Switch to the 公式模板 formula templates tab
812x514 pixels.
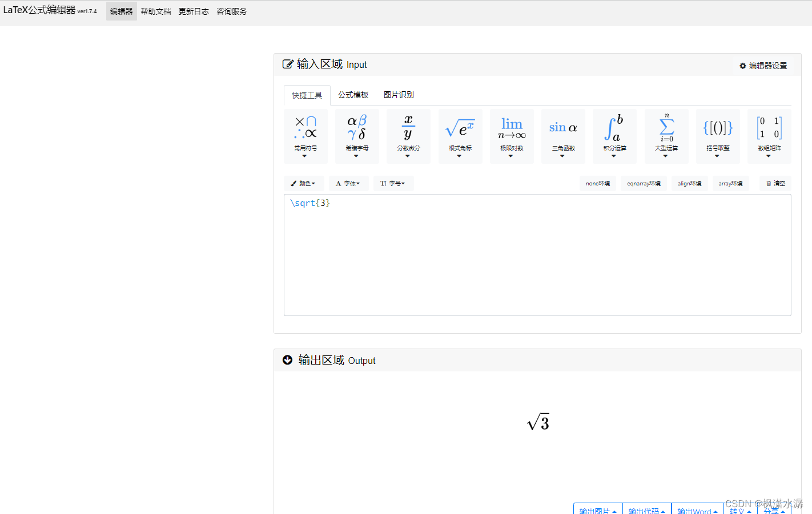point(353,95)
